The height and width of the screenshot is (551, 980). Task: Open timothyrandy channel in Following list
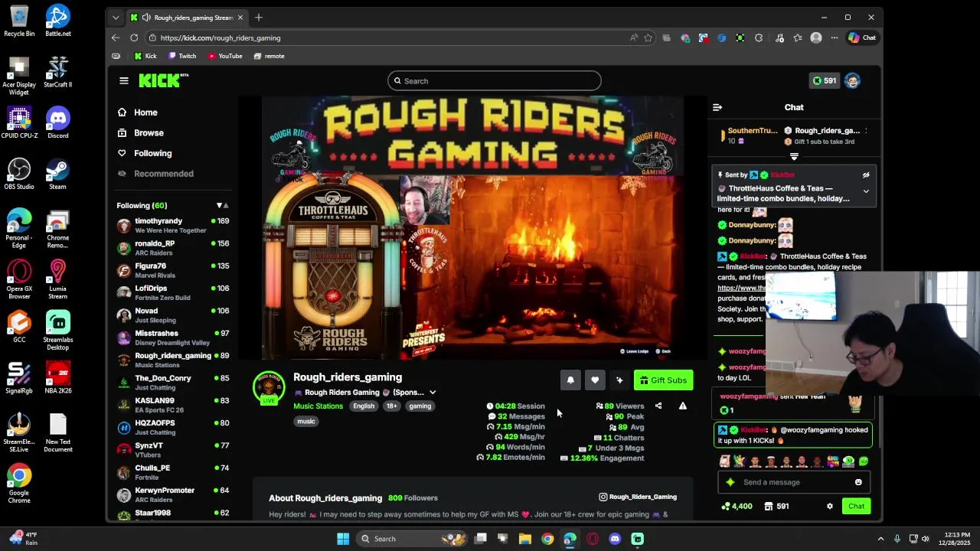(x=173, y=225)
